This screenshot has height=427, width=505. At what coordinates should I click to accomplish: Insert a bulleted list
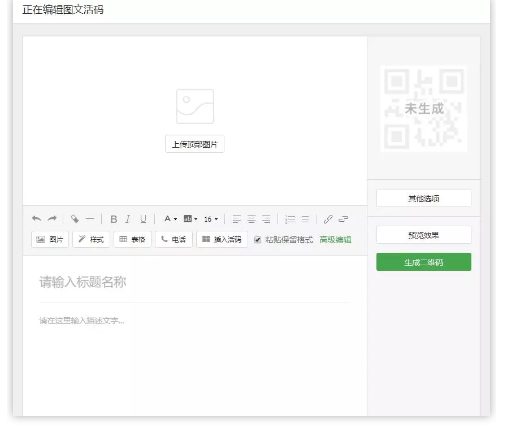(305, 219)
